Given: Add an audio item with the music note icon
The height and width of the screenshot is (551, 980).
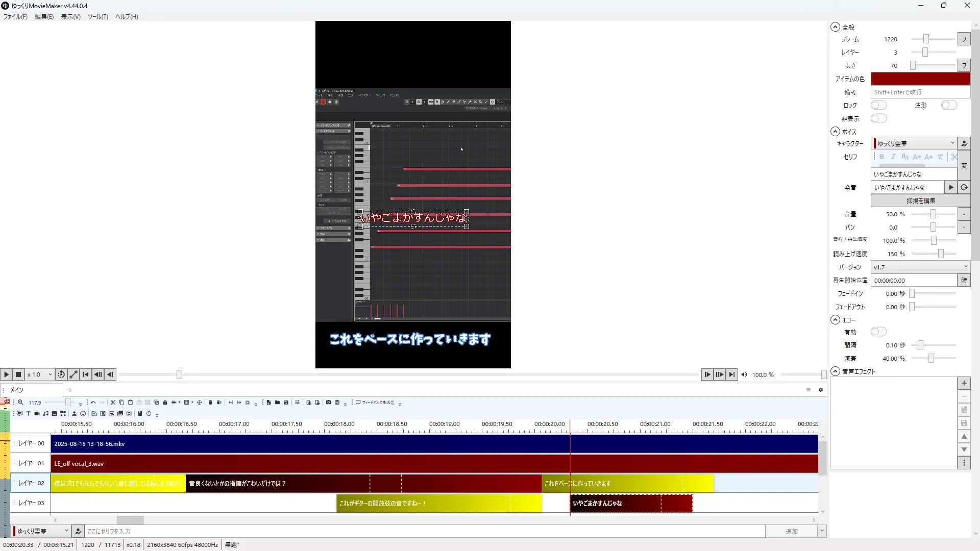Looking at the screenshot, I should click(45, 414).
